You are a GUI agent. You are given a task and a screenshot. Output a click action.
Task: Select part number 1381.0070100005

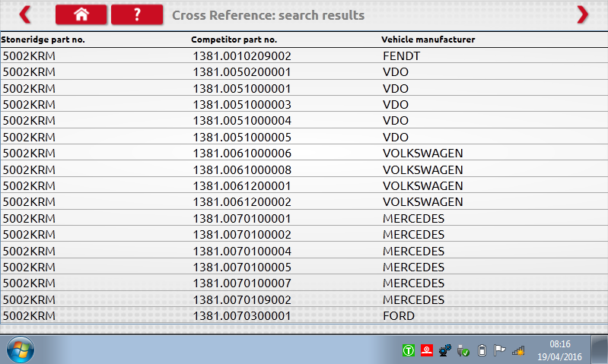(242, 267)
